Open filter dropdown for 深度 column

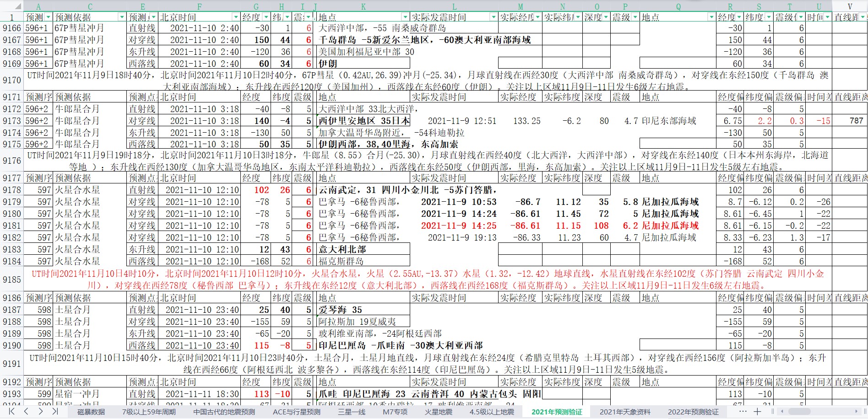coord(606,17)
